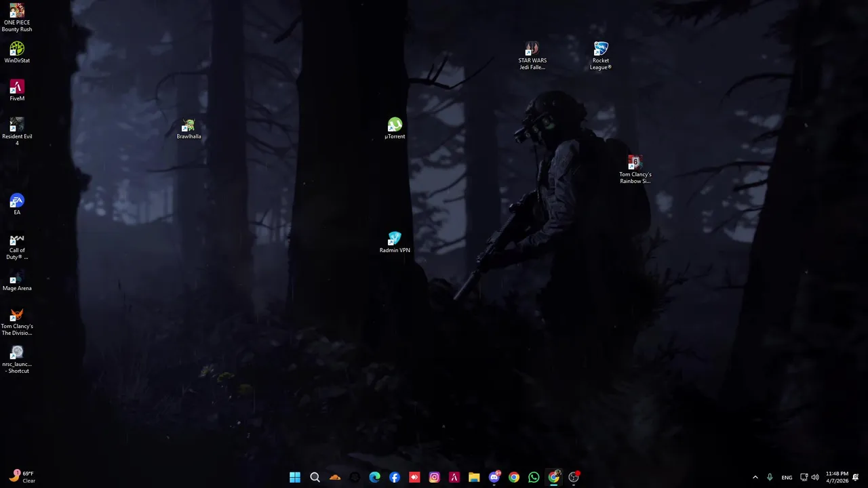Select the Brawlhalla desktop shortcut
Screen dimensions: 868x488
pyautogui.click(x=189, y=129)
